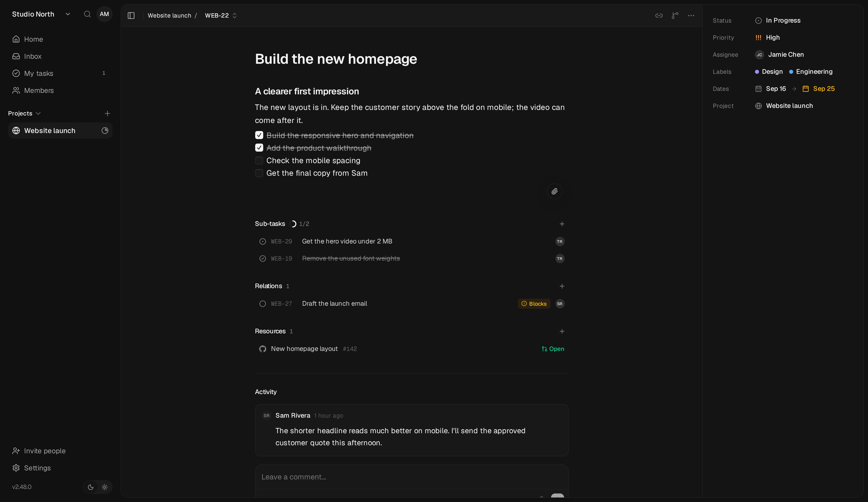Click the GitHub icon beside New homepage layout

coord(262,349)
